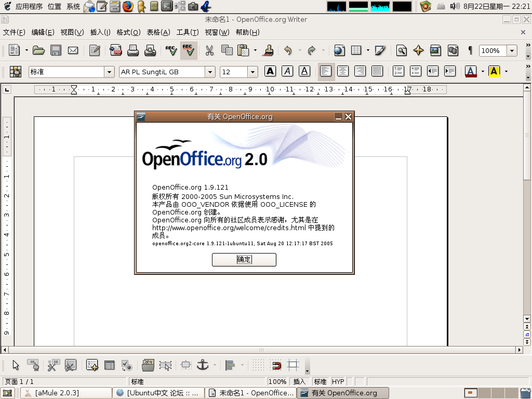The height and width of the screenshot is (399, 532).
Task: Apply the red font color
Action: [471, 71]
